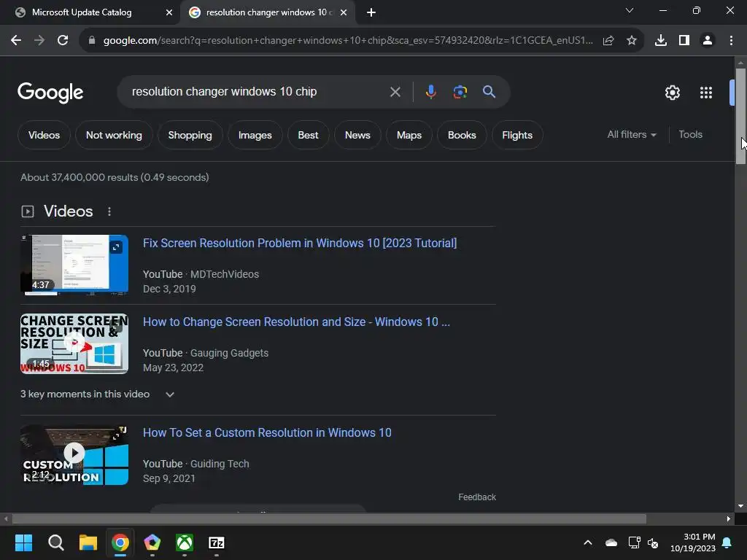The height and width of the screenshot is (560, 747).
Task: Open Fix Screen Resolution Problem video link
Action: pos(300,244)
